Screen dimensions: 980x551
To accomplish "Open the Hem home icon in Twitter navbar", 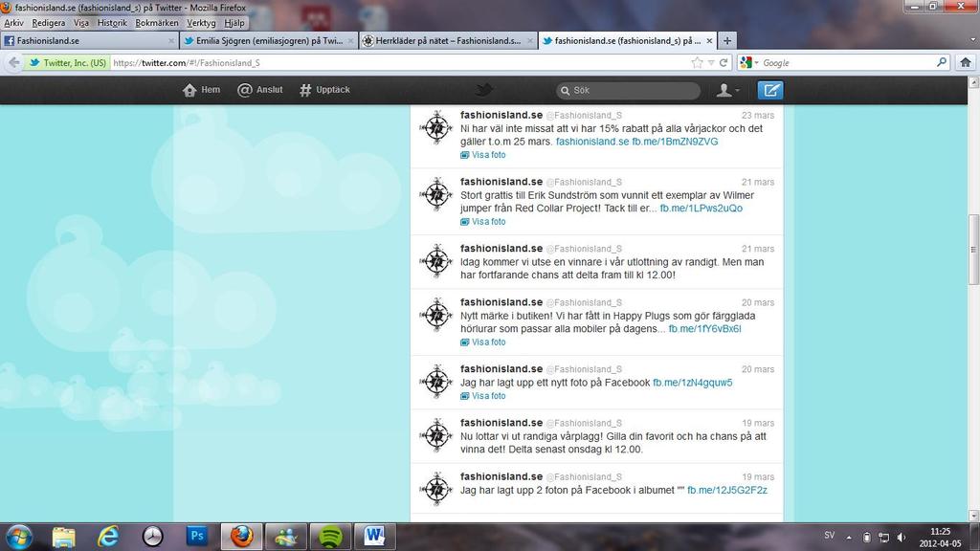I will tap(201, 90).
